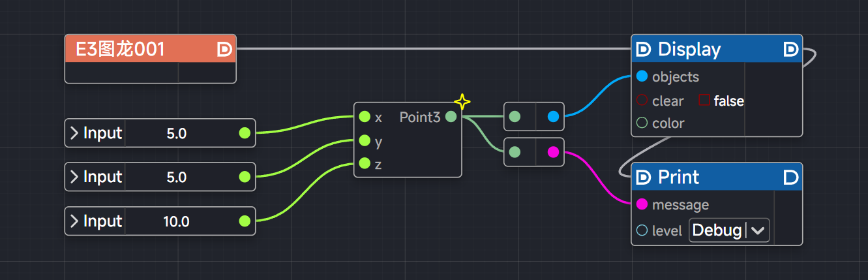This screenshot has width=868, height=280.
Task: Click the flow output icon on E3图龙001 node
Action: tap(224, 50)
